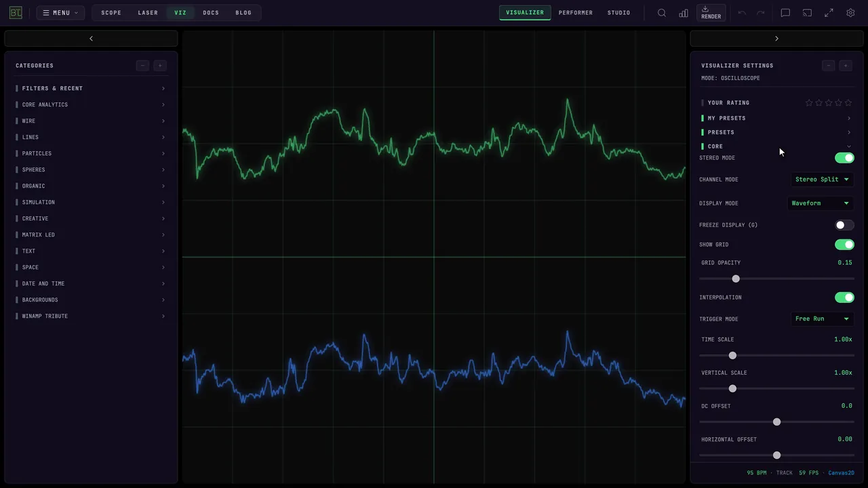Viewport: 868px width, 488px height.
Task: Select the Performer mode button
Action: tap(576, 13)
